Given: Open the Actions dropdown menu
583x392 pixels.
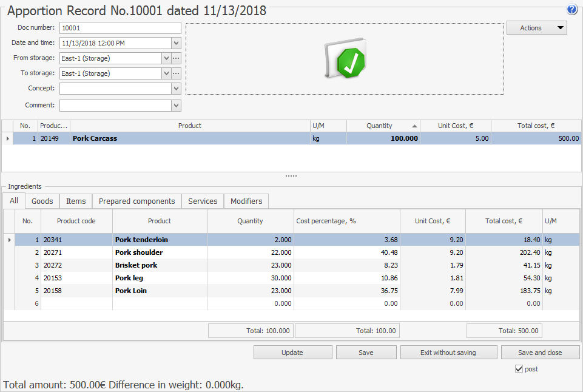Looking at the screenshot, I should point(536,28).
